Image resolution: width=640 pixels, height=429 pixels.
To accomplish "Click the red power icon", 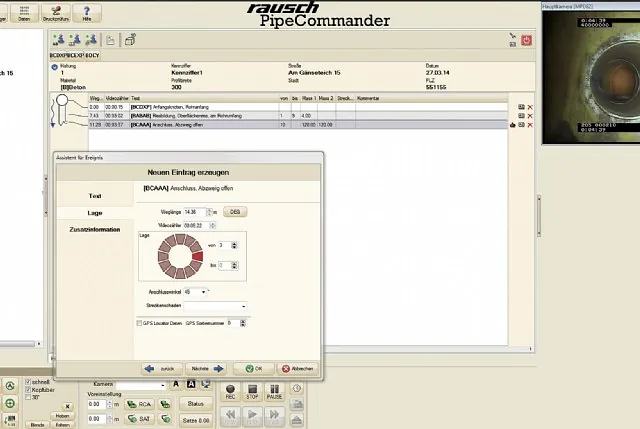I will click(x=527, y=40).
